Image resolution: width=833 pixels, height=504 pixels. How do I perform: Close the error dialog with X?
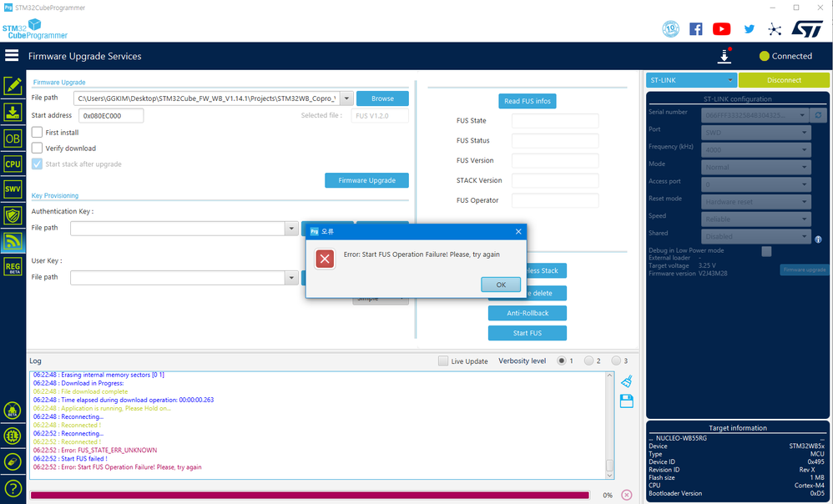pos(518,231)
